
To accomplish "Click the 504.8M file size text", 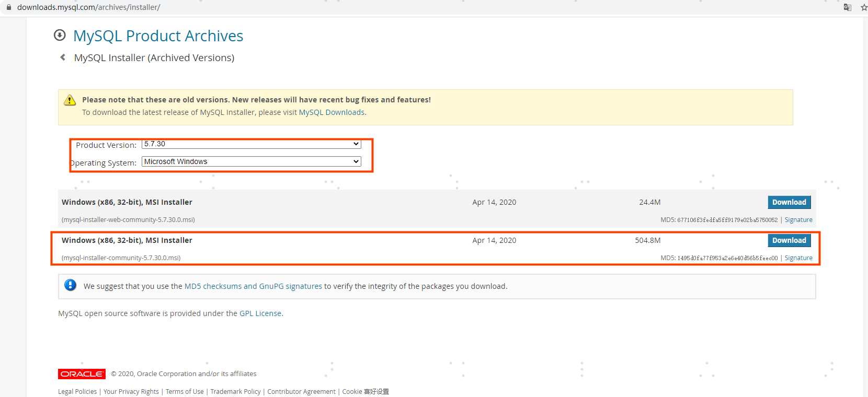I will 648,240.
